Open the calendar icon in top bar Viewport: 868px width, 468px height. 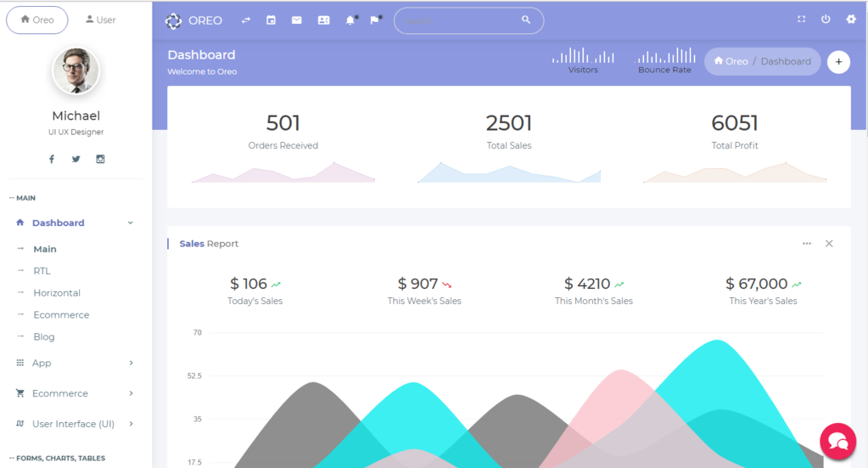click(x=271, y=20)
